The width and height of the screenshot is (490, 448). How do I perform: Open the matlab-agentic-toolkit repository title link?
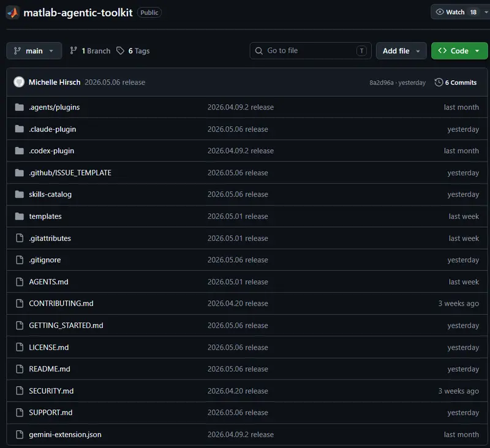coord(78,12)
